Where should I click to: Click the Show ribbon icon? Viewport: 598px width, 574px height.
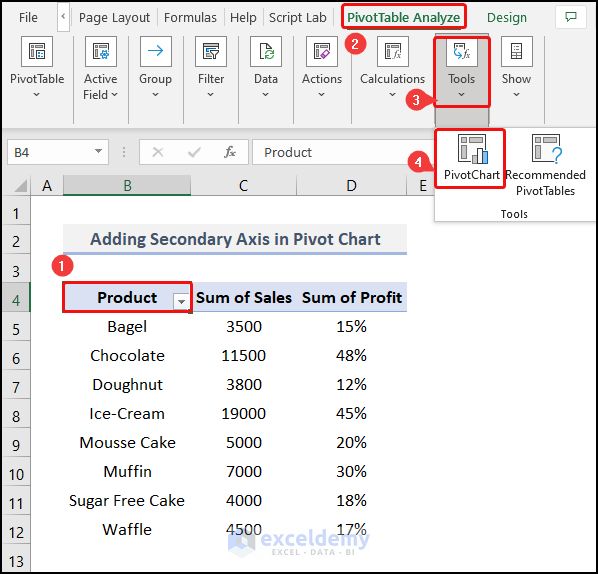516,51
